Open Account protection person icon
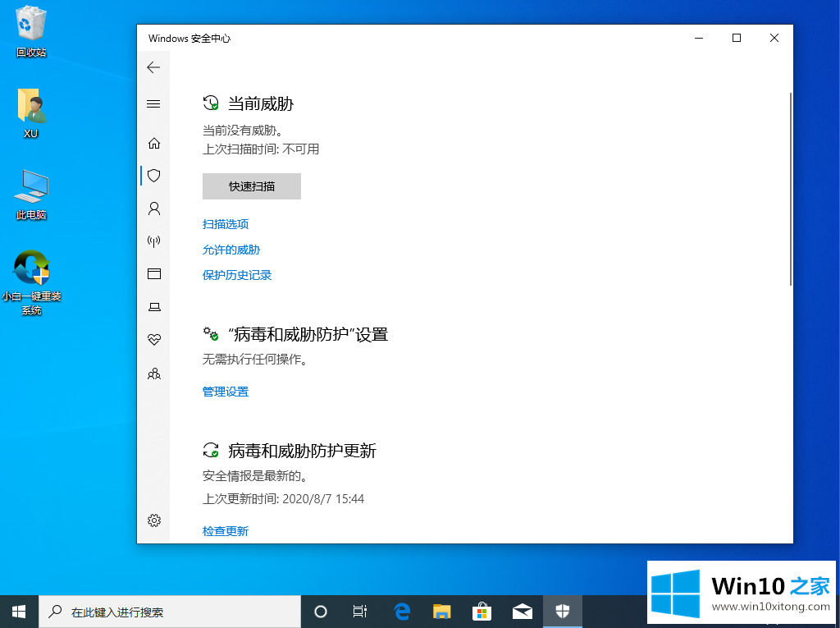This screenshot has width=840, height=628. (x=154, y=208)
